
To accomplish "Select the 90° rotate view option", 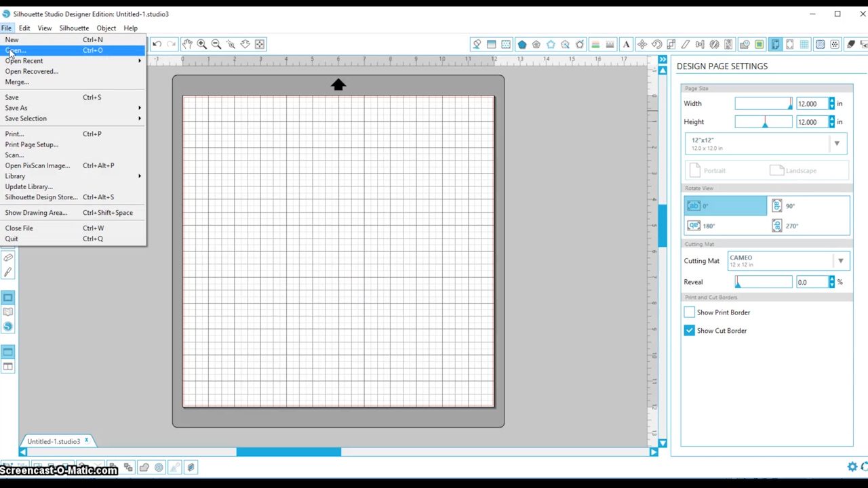I will [x=808, y=206].
